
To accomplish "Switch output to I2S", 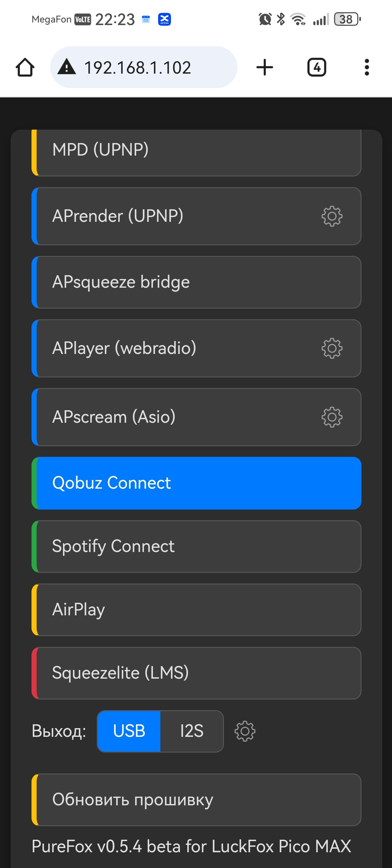I will [x=192, y=731].
